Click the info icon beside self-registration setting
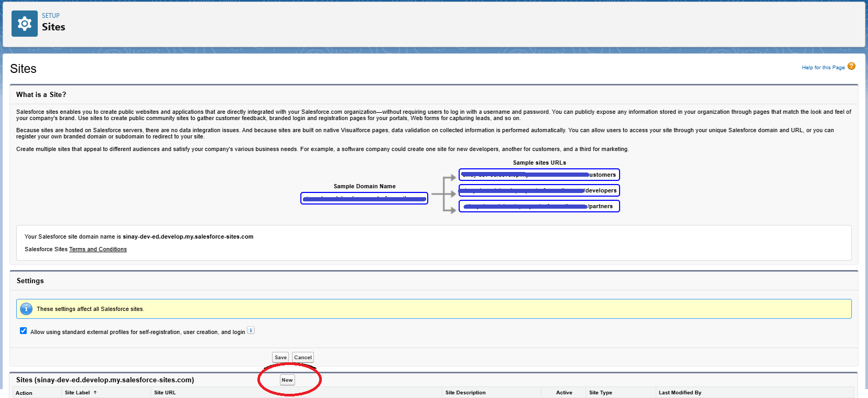The width and height of the screenshot is (868, 398). coord(251,330)
